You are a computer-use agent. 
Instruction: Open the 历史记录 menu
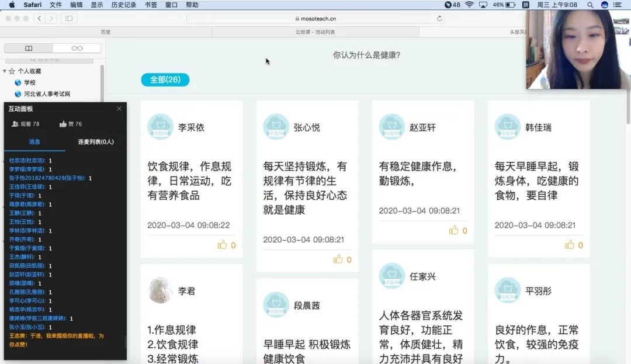point(123,5)
